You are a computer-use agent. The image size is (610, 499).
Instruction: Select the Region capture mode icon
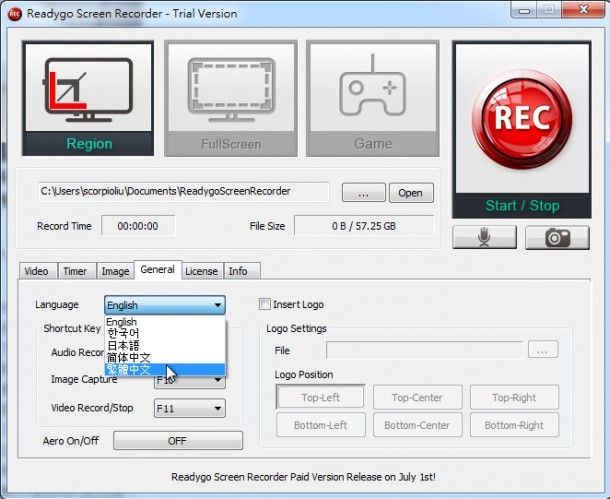pos(88,98)
